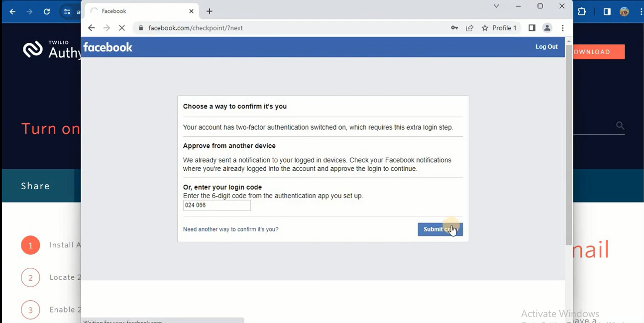This screenshot has height=323, width=644.
Task: Open profile picture in background window
Action: coord(624,11)
